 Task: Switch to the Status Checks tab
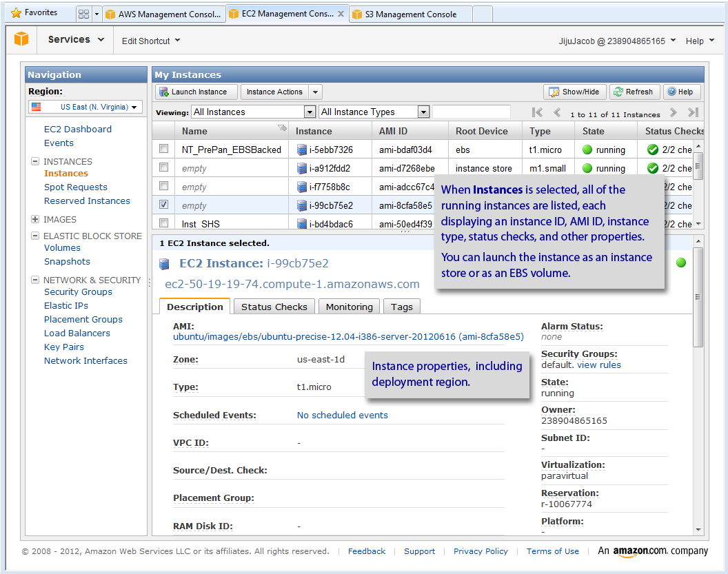(274, 307)
